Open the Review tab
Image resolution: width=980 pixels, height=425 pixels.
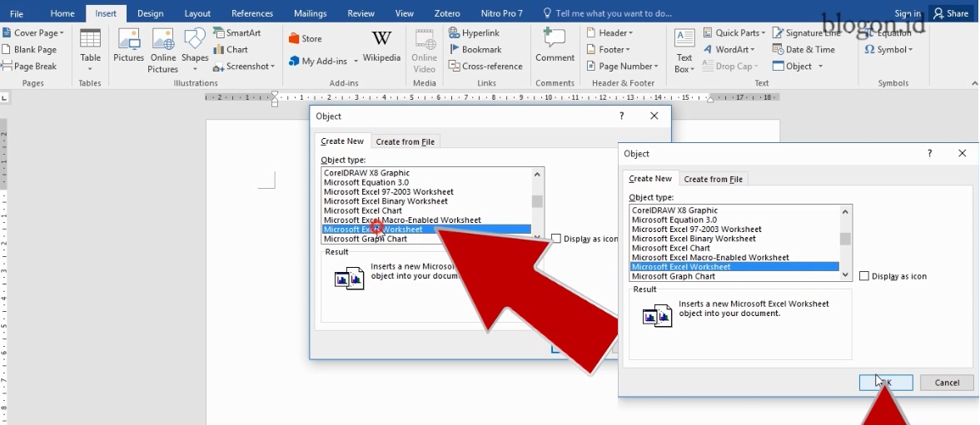[361, 13]
